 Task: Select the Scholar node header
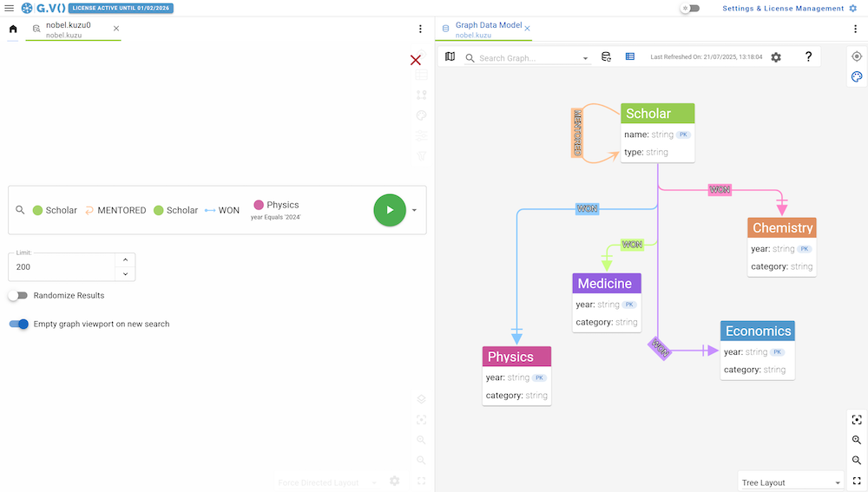click(658, 114)
